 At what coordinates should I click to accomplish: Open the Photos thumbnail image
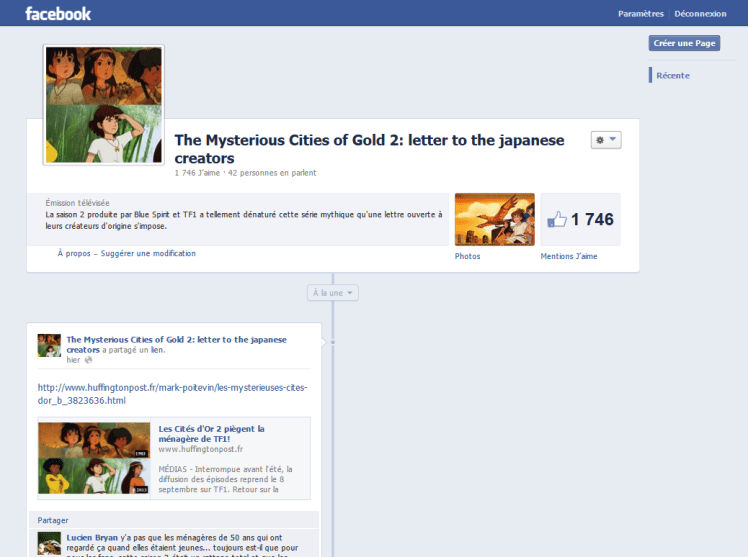click(x=494, y=219)
